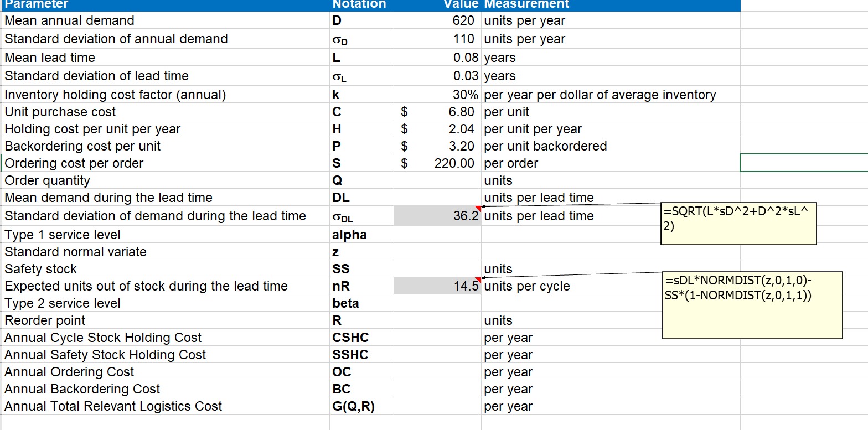This screenshot has width=868, height=430.
Task: Select the notation cell 'BC'
Action: tap(361, 389)
